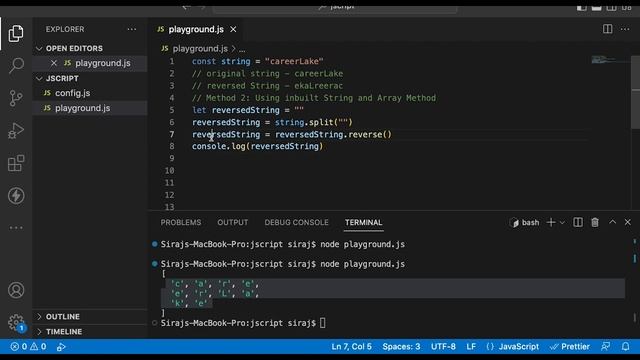The width and height of the screenshot is (640, 360).
Task: Click the terminal prompt input cursor
Action: click(323, 323)
